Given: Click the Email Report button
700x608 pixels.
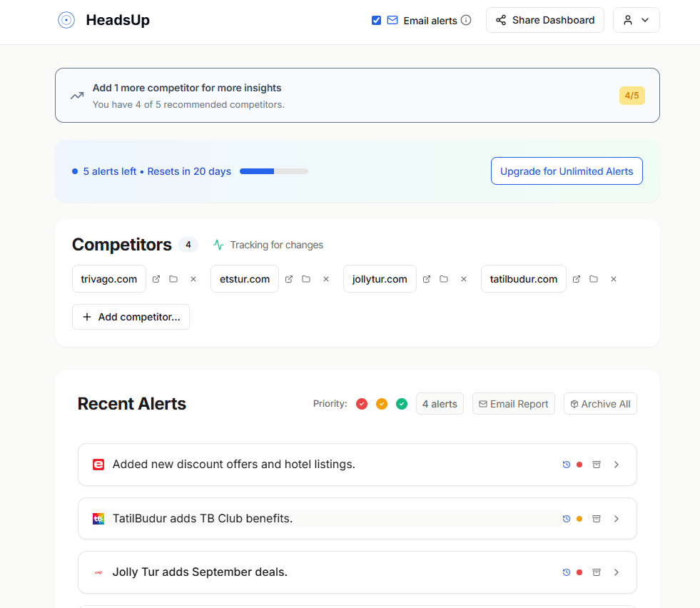Looking at the screenshot, I should point(513,404).
